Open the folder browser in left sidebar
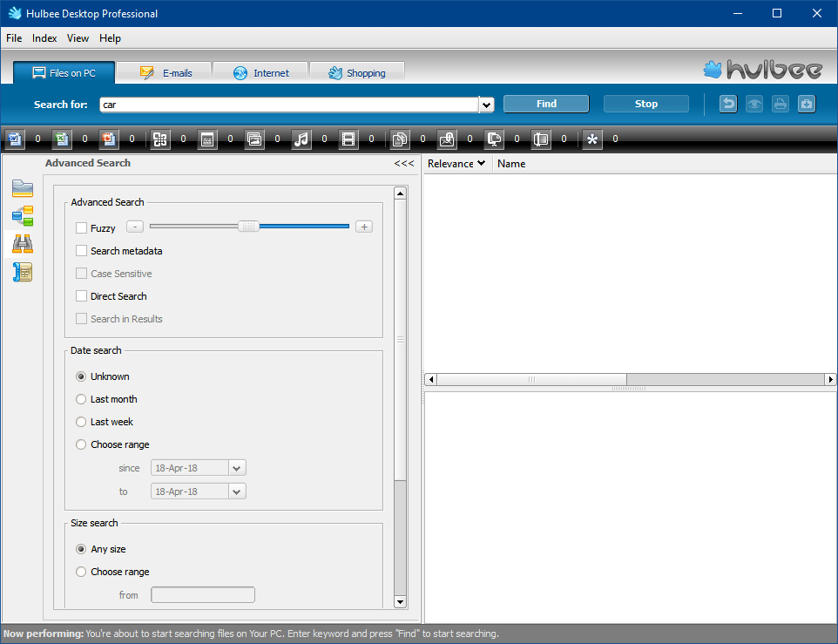Viewport: 838px width, 644px height. click(23, 188)
